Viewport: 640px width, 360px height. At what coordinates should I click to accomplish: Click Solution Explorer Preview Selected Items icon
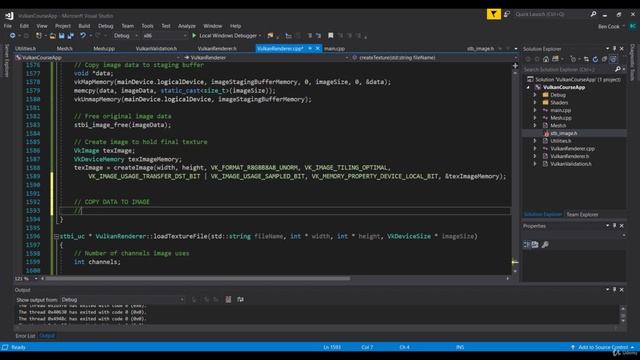pyautogui.click(x=613, y=59)
